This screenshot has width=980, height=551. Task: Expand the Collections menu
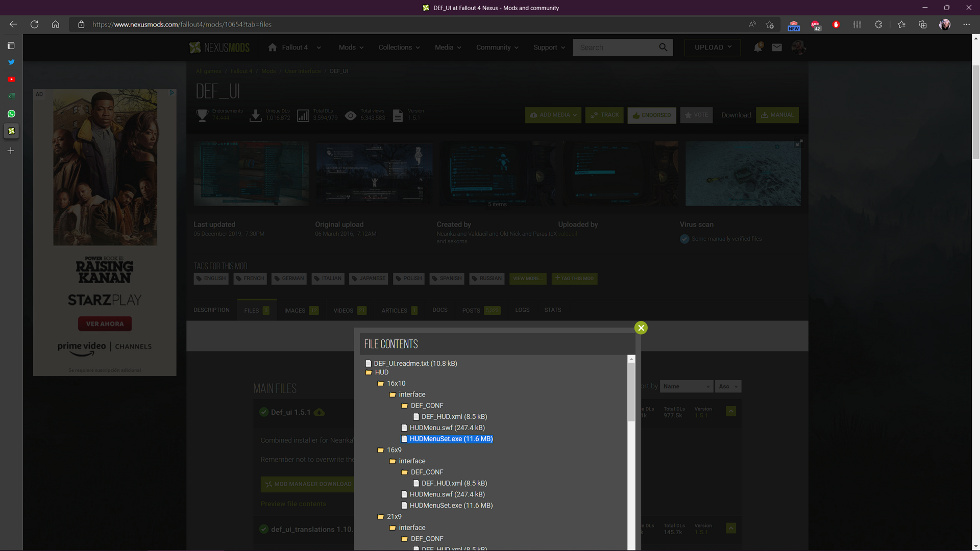tap(399, 47)
